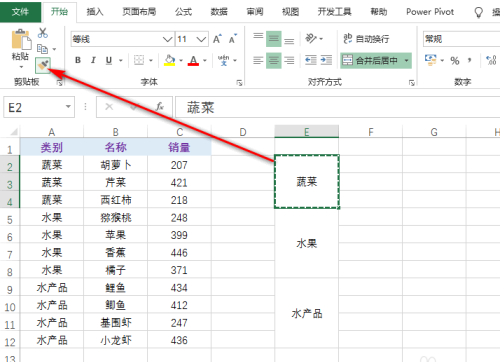Open the font size 11 dropdown
Image resolution: width=500 pixels, height=362 pixels.
(201, 39)
